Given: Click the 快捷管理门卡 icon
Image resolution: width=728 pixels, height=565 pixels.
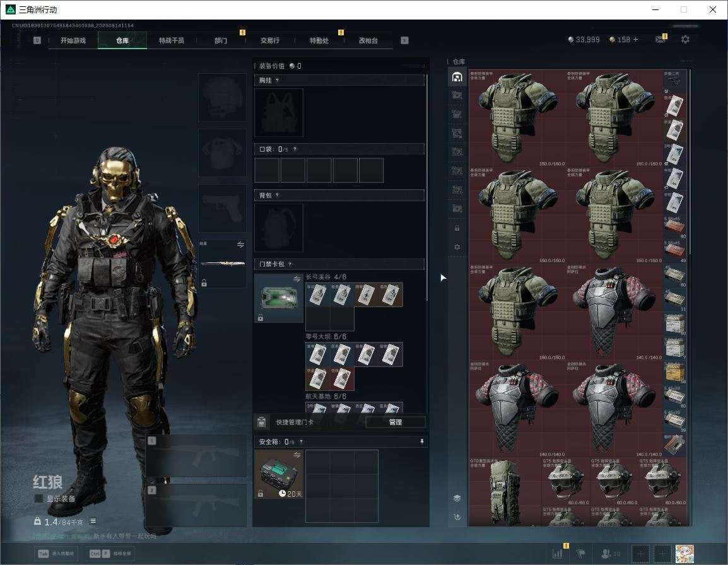Looking at the screenshot, I should point(261,422).
